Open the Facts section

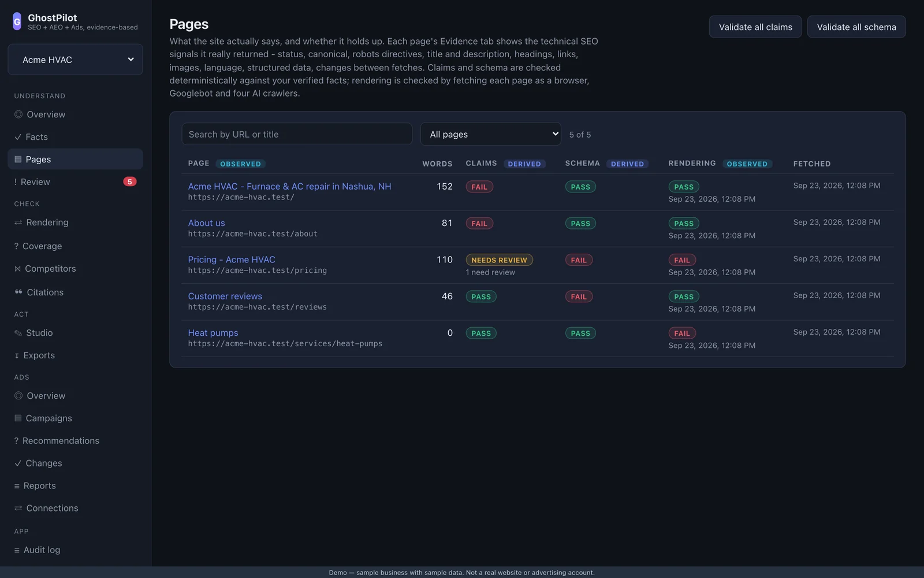click(x=75, y=137)
